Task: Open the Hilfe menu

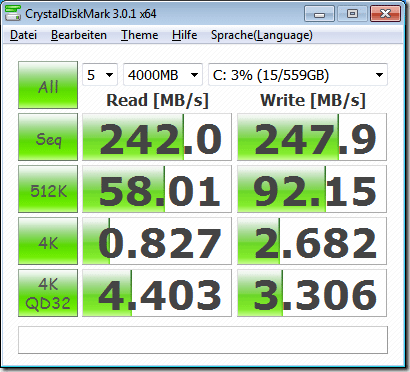Action: (184, 35)
